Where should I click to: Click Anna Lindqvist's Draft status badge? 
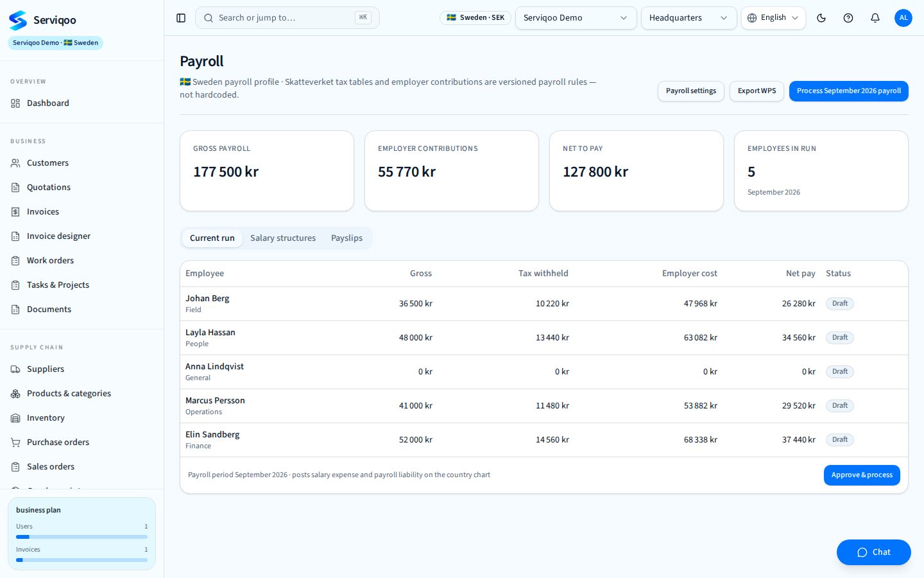coord(840,372)
